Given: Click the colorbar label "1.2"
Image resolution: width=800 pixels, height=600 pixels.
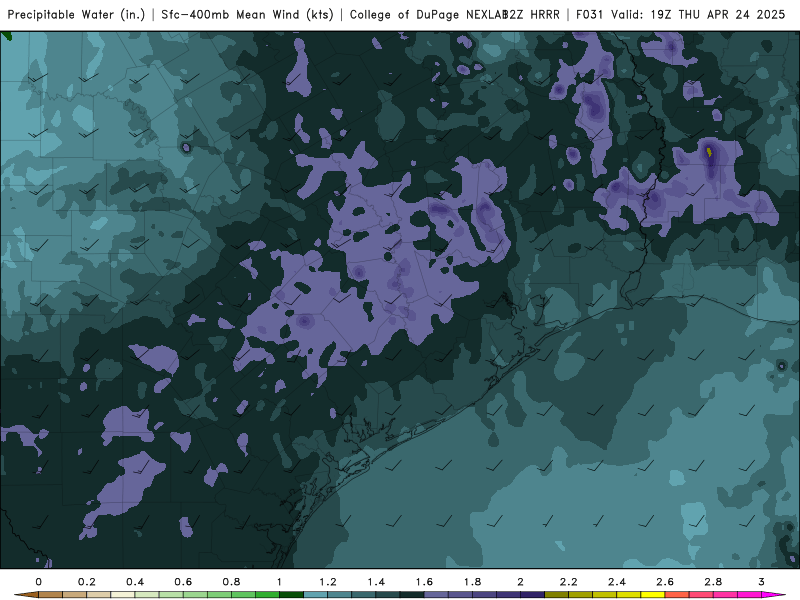Looking at the screenshot, I should coord(328,582).
